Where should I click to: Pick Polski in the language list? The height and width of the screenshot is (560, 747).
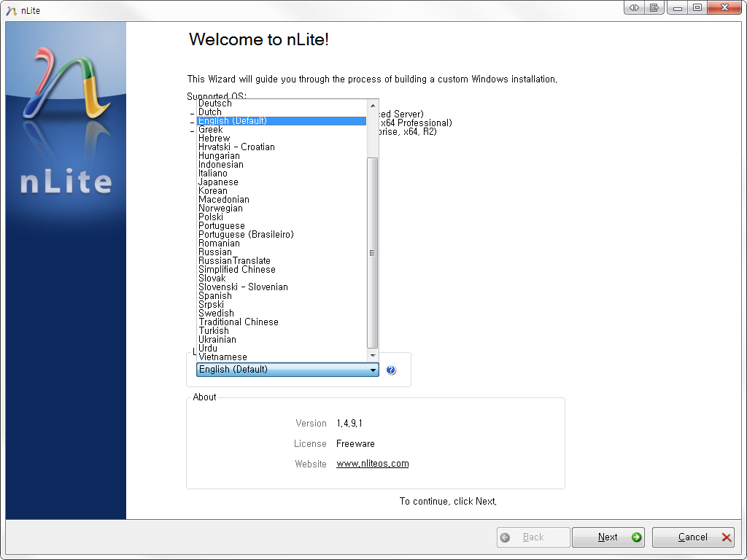(x=282, y=217)
